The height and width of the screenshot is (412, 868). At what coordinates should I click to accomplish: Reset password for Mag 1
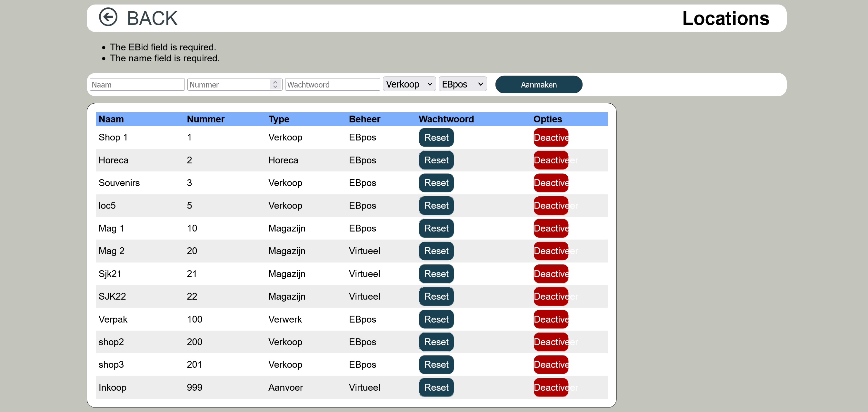(436, 228)
